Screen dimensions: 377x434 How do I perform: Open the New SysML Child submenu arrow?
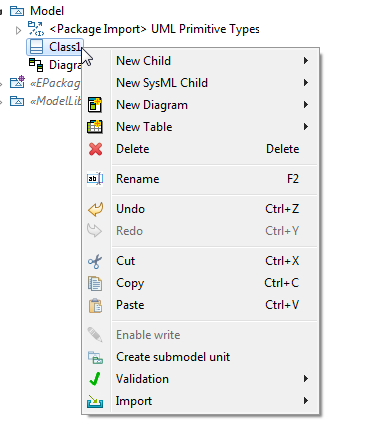pyautogui.click(x=306, y=83)
